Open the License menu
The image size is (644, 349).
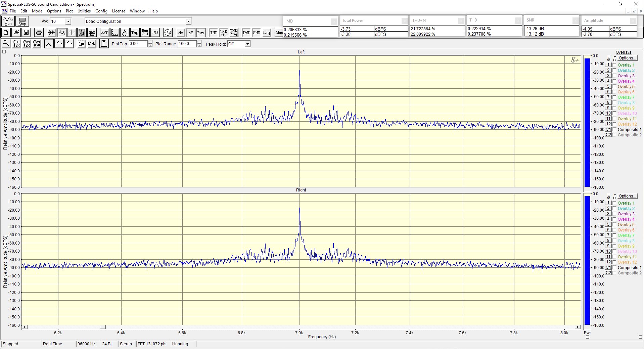tap(119, 11)
